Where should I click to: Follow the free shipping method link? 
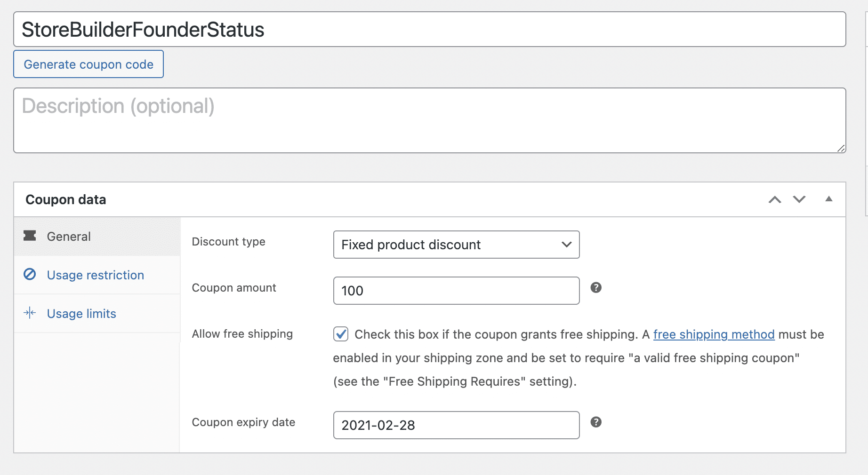[714, 334]
